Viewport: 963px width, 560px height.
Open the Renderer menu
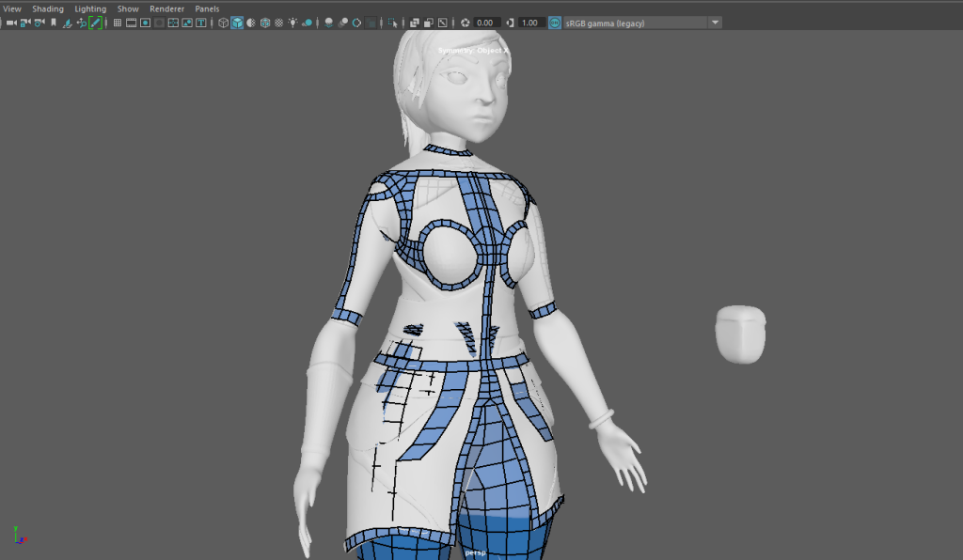[167, 8]
